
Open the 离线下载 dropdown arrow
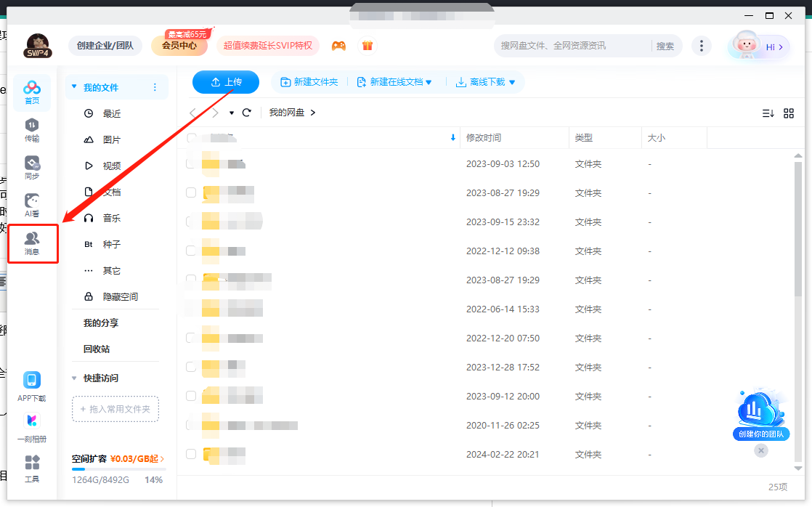coord(512,83)
